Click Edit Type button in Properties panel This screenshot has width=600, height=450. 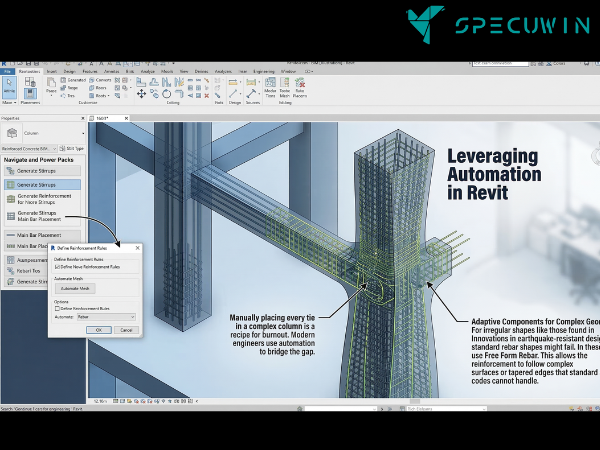coord(71,149)
